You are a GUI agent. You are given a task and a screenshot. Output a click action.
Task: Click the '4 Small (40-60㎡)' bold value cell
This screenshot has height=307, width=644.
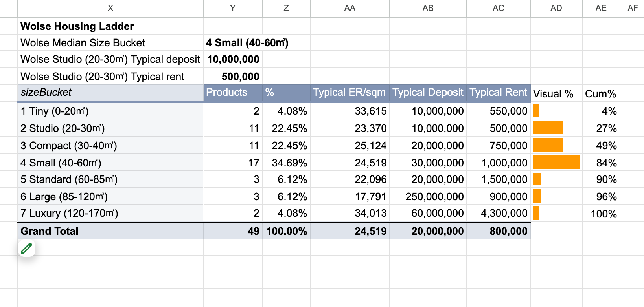(247, 43)
